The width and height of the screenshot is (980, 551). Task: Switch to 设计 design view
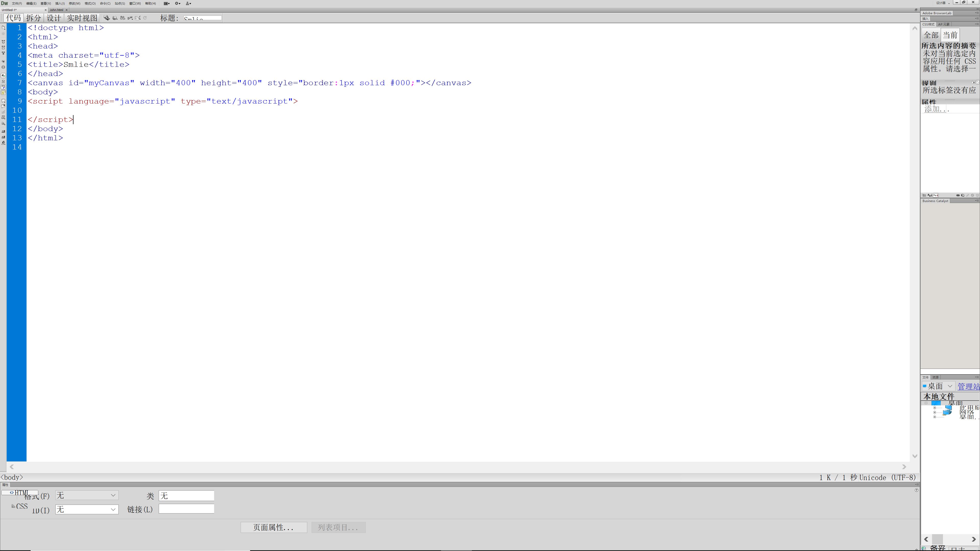pyautogui.click(x=54, y=18)
